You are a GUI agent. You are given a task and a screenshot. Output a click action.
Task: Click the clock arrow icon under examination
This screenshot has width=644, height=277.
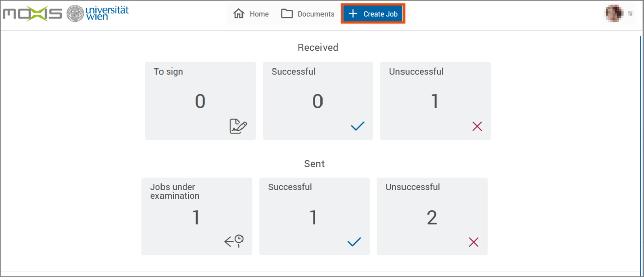pos(234,241)
